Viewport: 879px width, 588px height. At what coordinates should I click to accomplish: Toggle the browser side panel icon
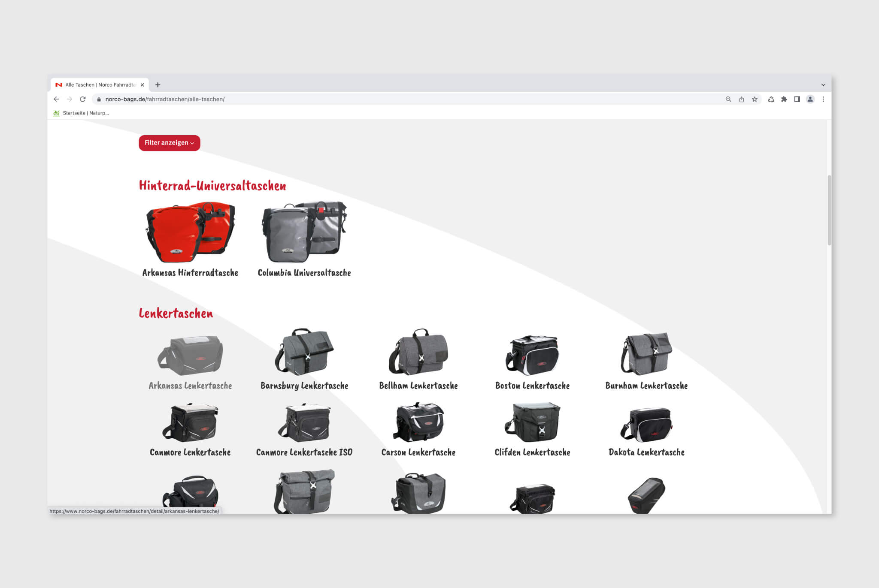pyautogui.click(x=797, y=99)
